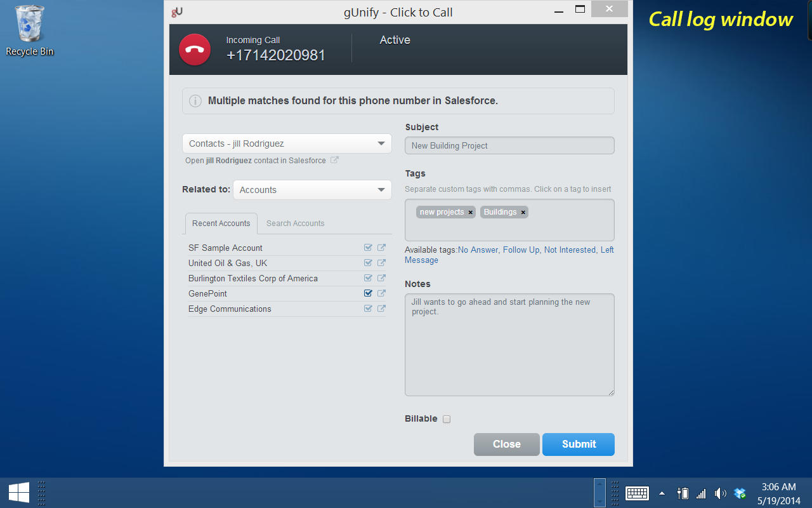The height and width of the screenshot is (508, 812).
Task: Insert the 'No Answer' available tag
Action: [478, 250]
